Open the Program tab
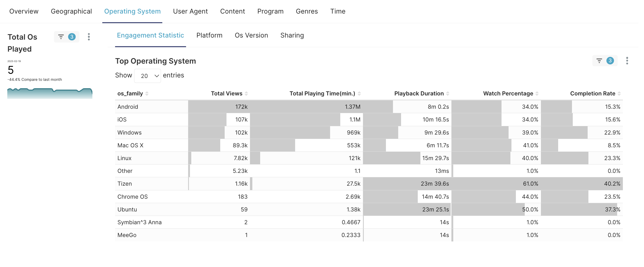 (270, 11)
